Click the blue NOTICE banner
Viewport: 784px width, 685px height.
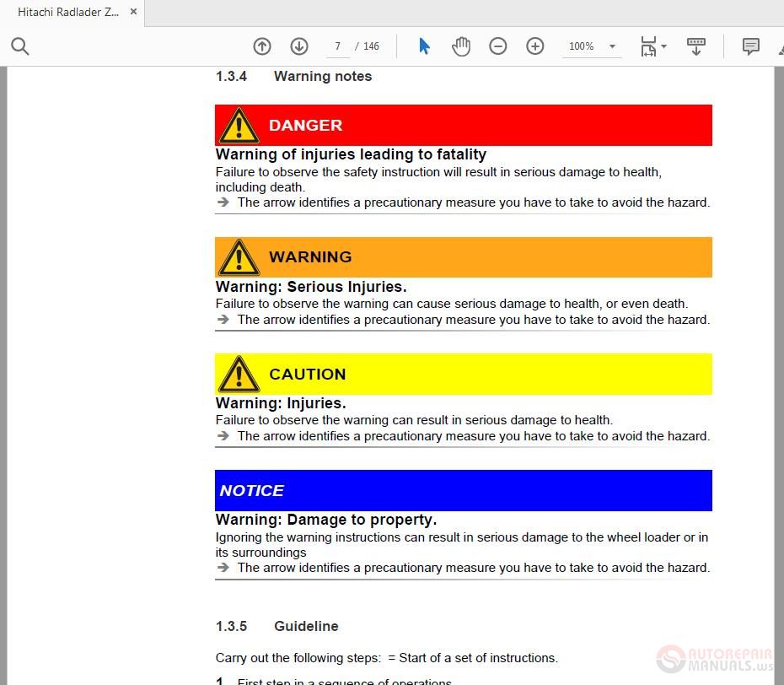tap(464, 490)
